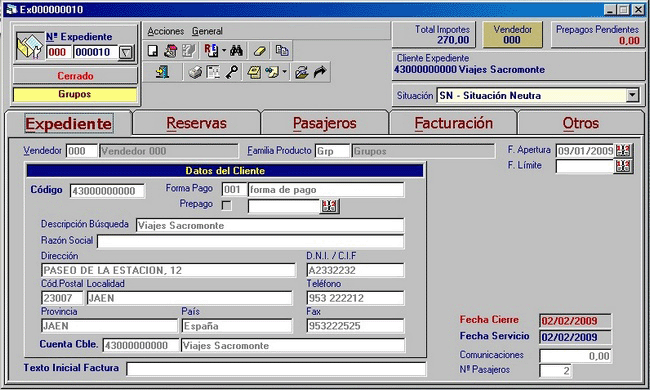The width and height of the screenshot is (650, 390).
Task: Click the exit door icon
Action: point(162,73)
